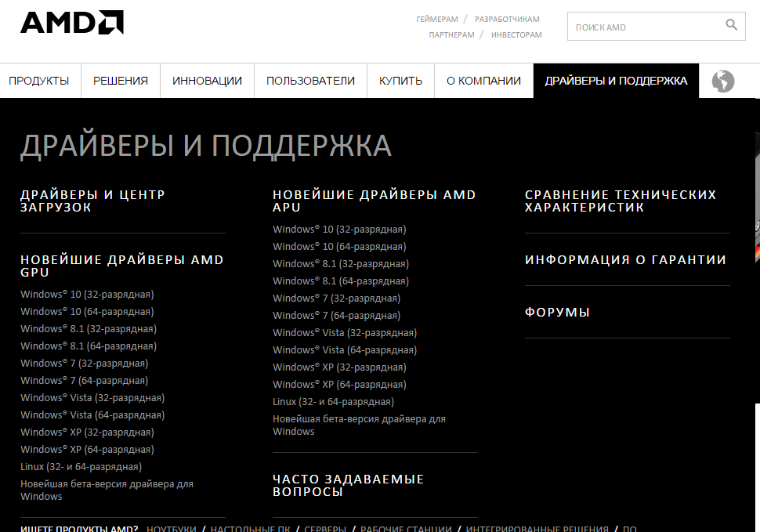
Task: Select APU Linux (32- и 64-разрядная) driver
Action: 334,402
